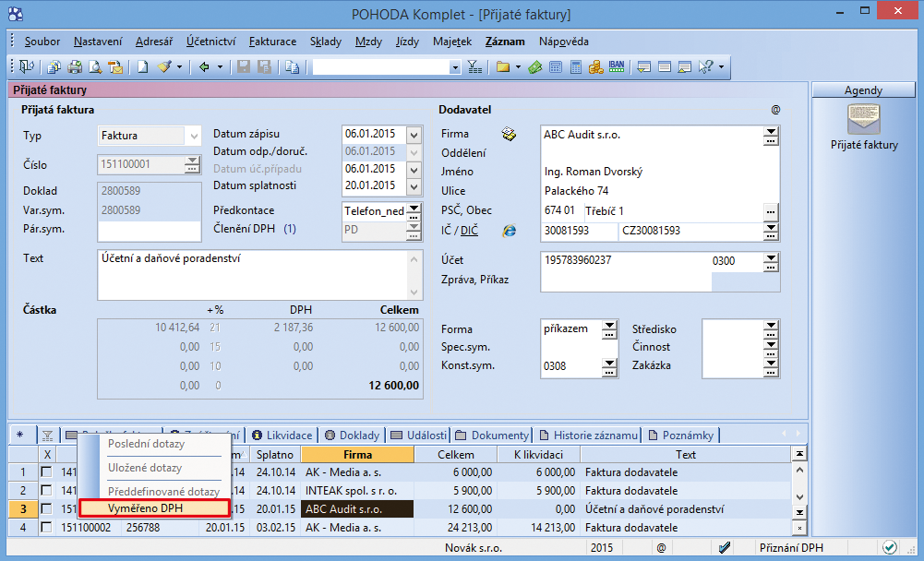The image size is (924, 561).
Task: Click the Text field scrollbar up arrow
Action: point(414,258)
